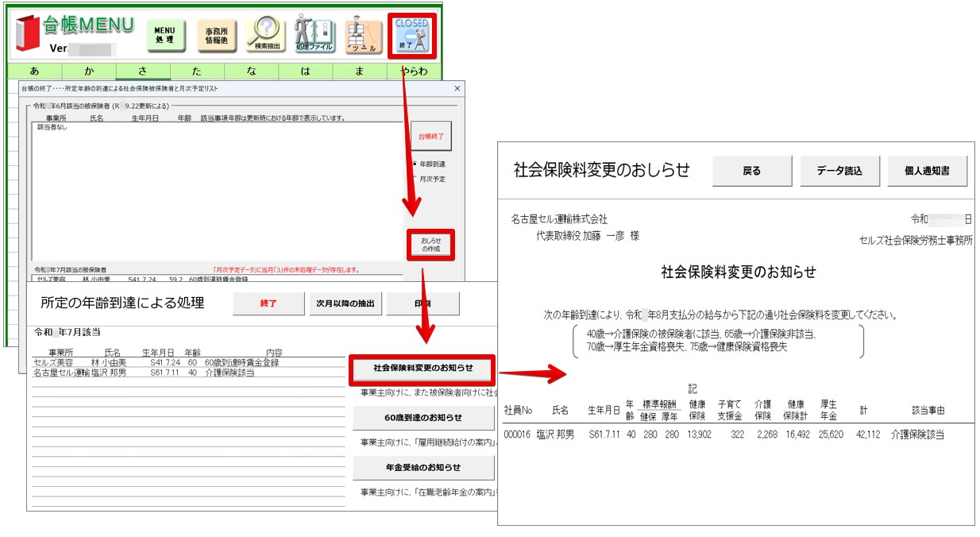This screenshot has width=980, height=537.
Task: Click the データ読込 button
Action: pyautogui.click(x=839, y=171)
